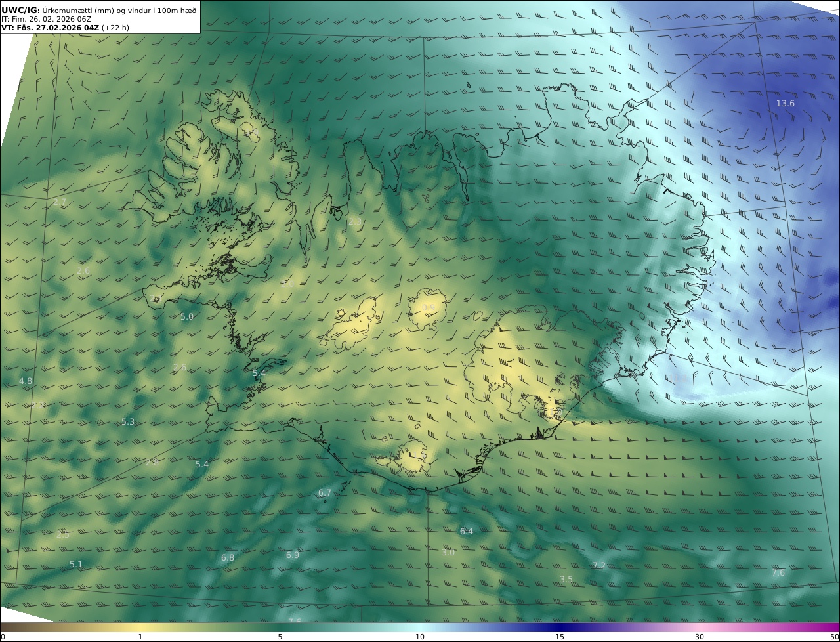Click the 13.6 value in the blue area
The image size is (840, 642).
(786, 103)
